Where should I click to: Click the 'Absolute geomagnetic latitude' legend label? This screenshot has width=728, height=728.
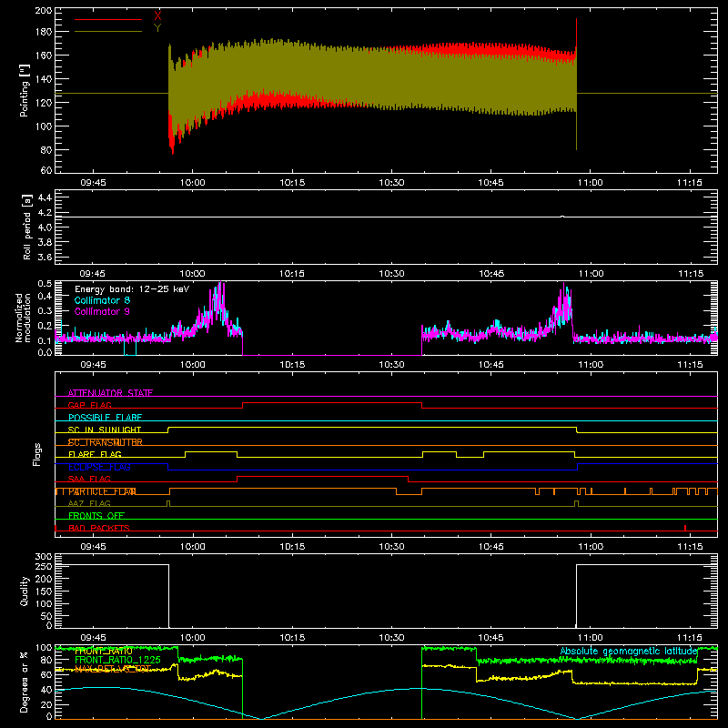click(x=629, y=651)
